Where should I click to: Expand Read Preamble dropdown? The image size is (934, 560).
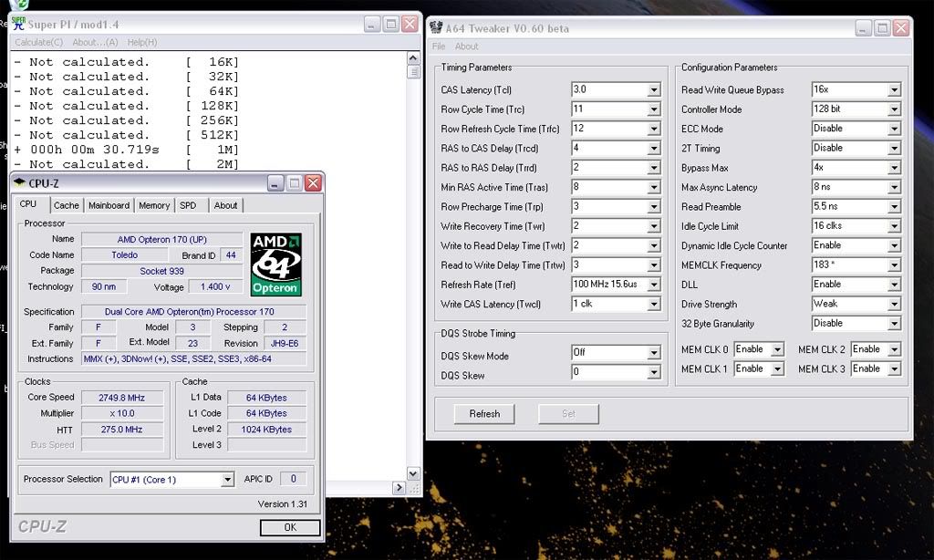[894, 207]
